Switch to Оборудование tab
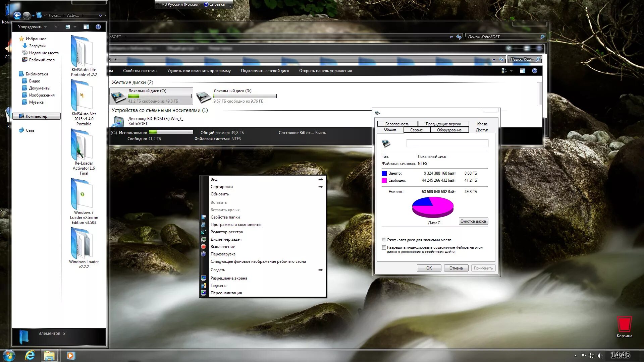644x362 pixels. (449, 130)
